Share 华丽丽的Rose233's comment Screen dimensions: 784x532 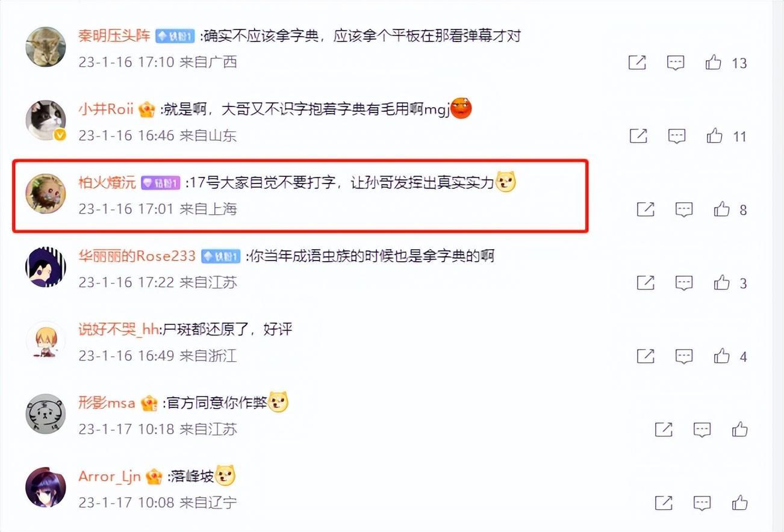click(x=646, y=282)
